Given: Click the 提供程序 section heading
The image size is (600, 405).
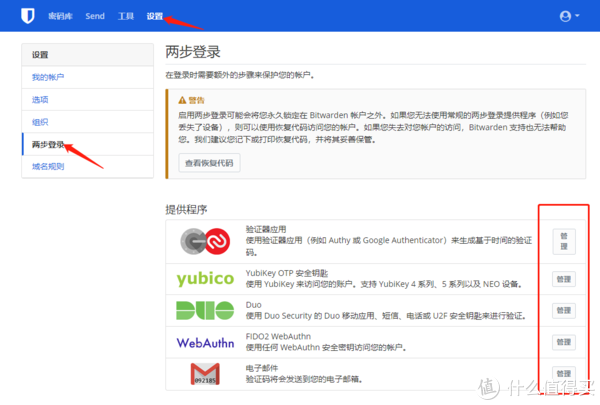Looking at the screenshot, I should click(186, 209).
